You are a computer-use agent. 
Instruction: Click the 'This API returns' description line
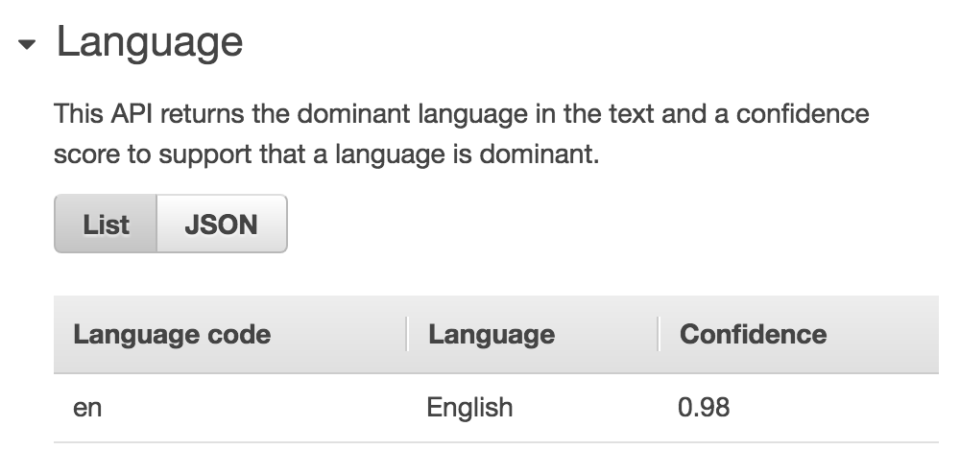[462, 115]
